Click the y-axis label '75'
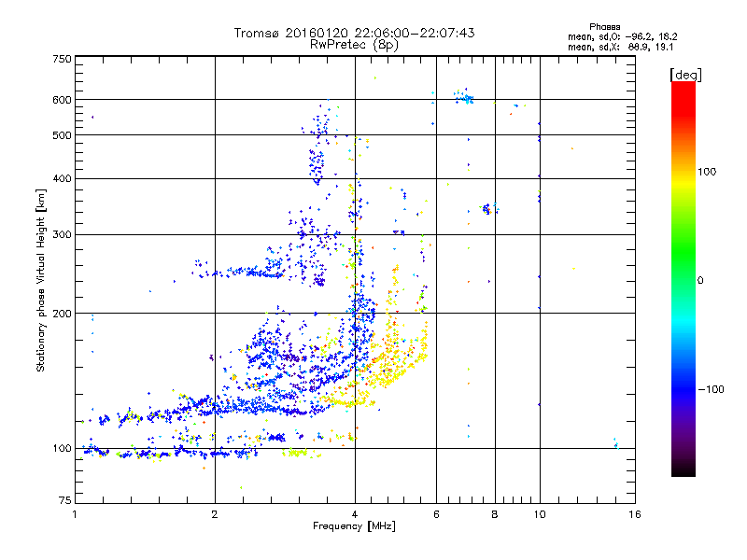The height and width of the screenshot is (560, 747). [x=65, y=500]
